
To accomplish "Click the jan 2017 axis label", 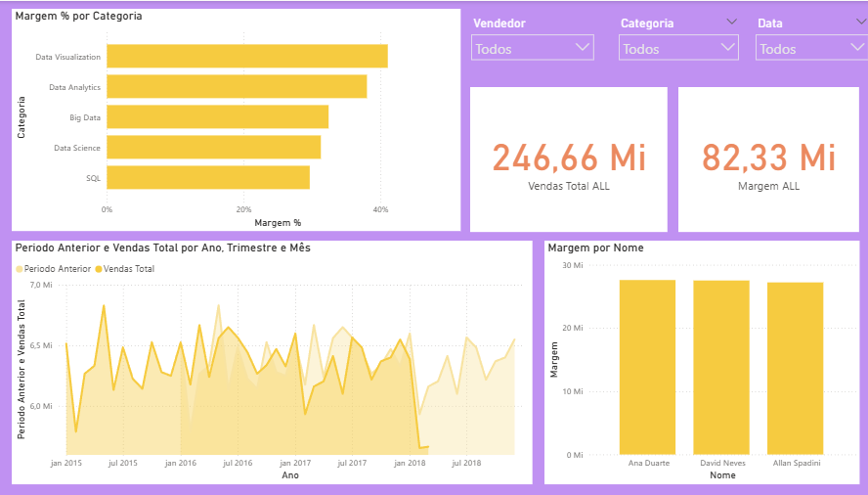I will [295, 463].
